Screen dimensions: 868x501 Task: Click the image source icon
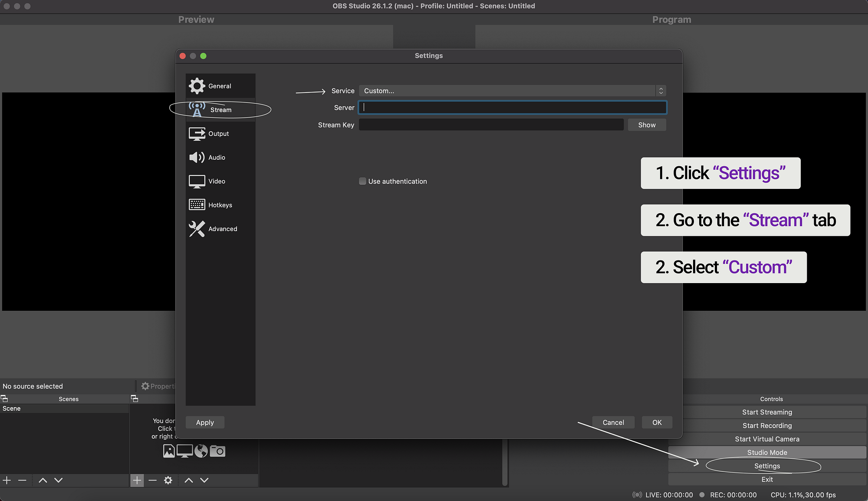click(x=169, y=452)
